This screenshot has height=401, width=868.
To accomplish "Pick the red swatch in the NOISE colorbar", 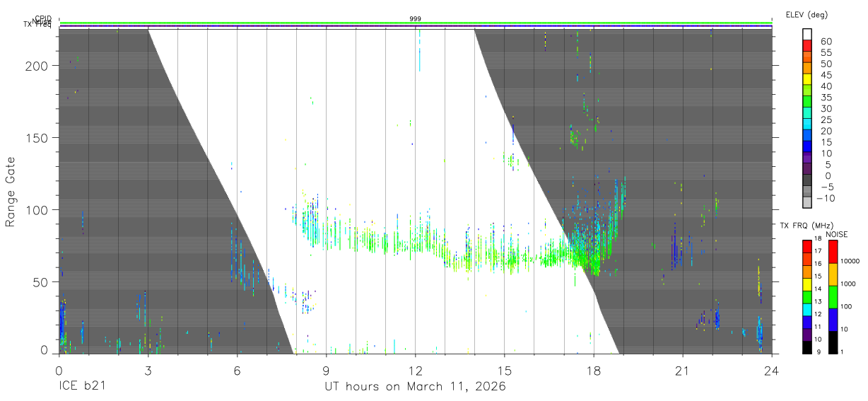I will pyautogui.click(x=832, y=252).
